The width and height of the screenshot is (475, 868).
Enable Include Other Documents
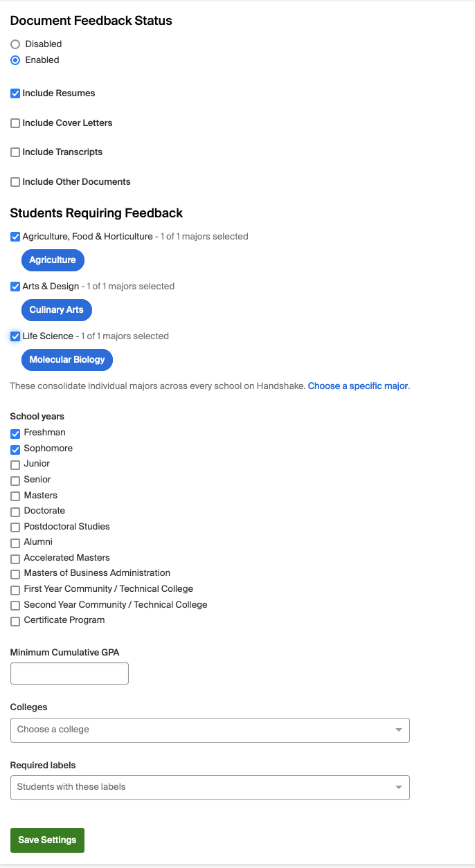point(15,181)
